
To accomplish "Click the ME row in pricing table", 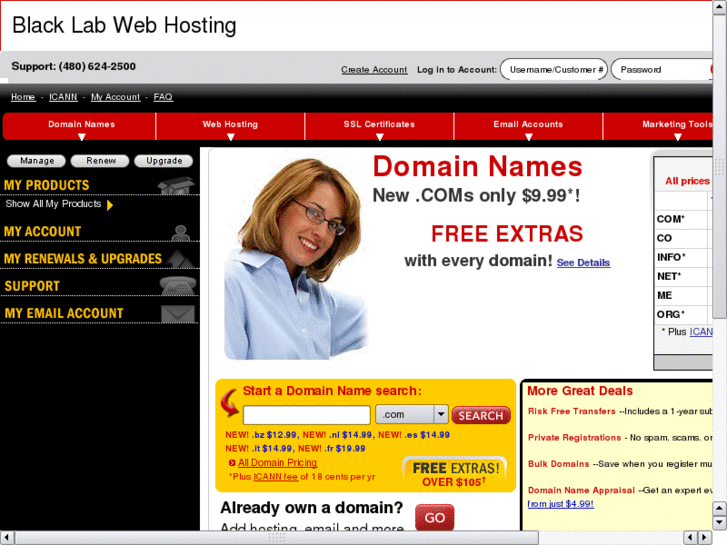I will click(x=684, y=295).
